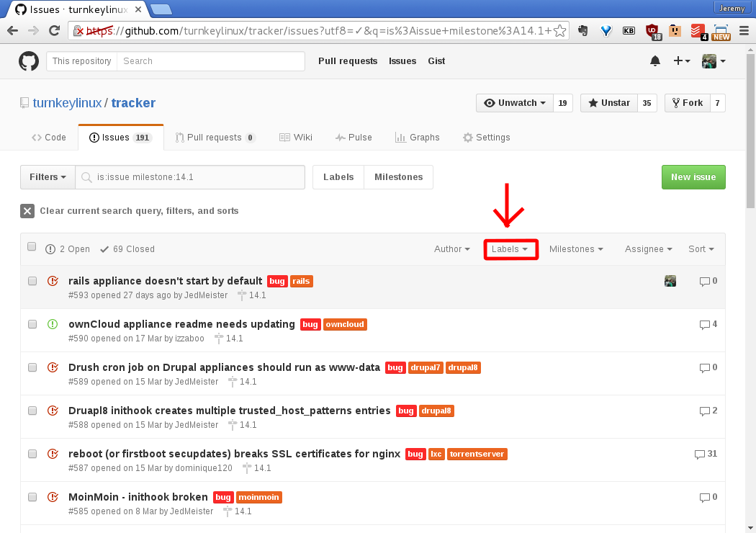Click the X icon to clear search query

(x=27, y=211)
